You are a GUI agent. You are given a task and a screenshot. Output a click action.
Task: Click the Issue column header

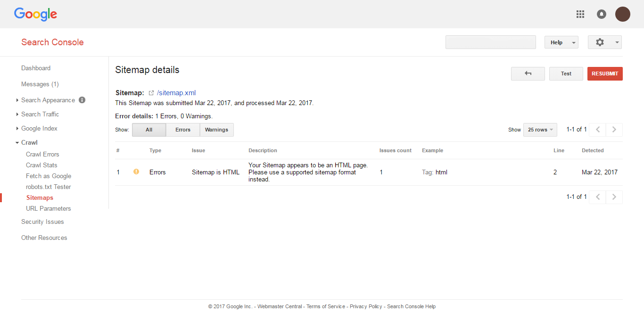198,150
